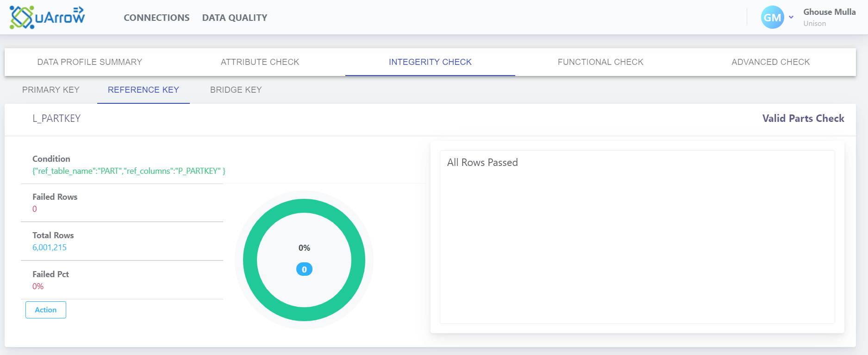Viewport: 868px width, 355px height.
Task: Open the Data Quality menu
Action: coord(235,18)
